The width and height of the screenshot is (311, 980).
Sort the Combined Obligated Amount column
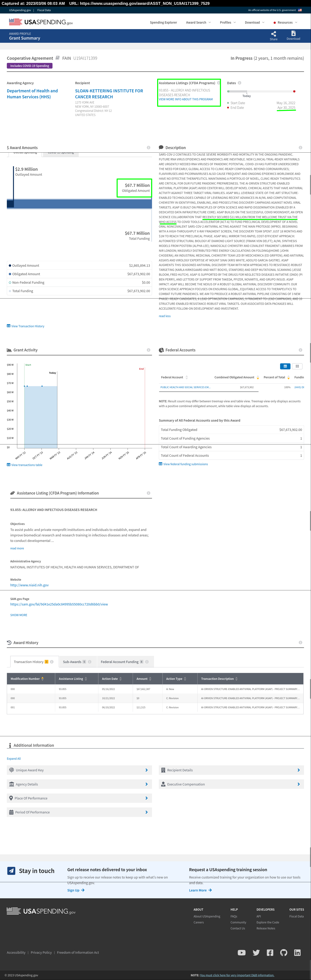258,377
